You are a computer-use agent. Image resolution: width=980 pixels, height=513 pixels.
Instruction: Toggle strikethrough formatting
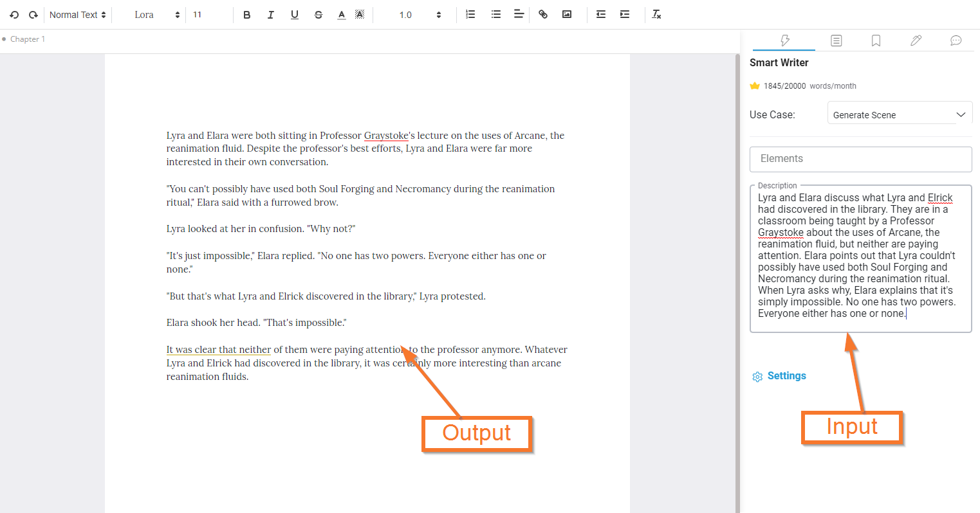click(318, 15)
